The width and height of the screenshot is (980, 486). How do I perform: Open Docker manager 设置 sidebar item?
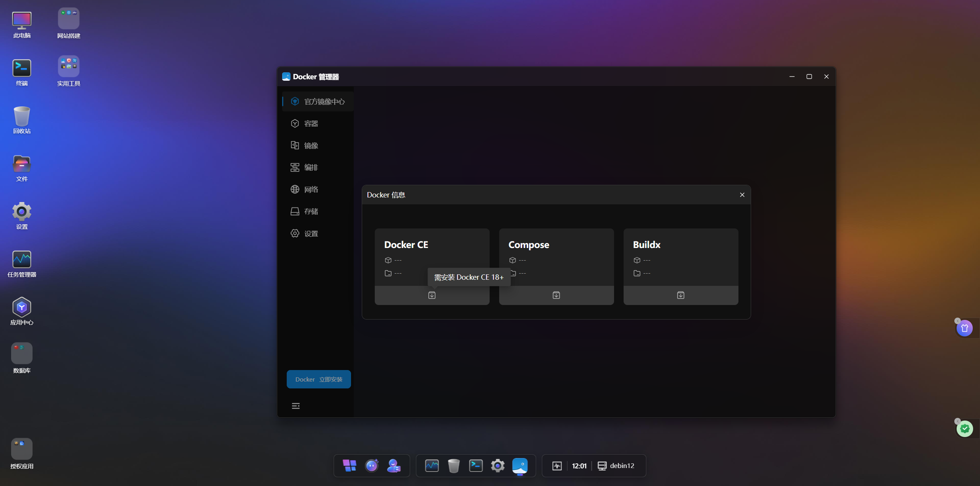point(311,233)
